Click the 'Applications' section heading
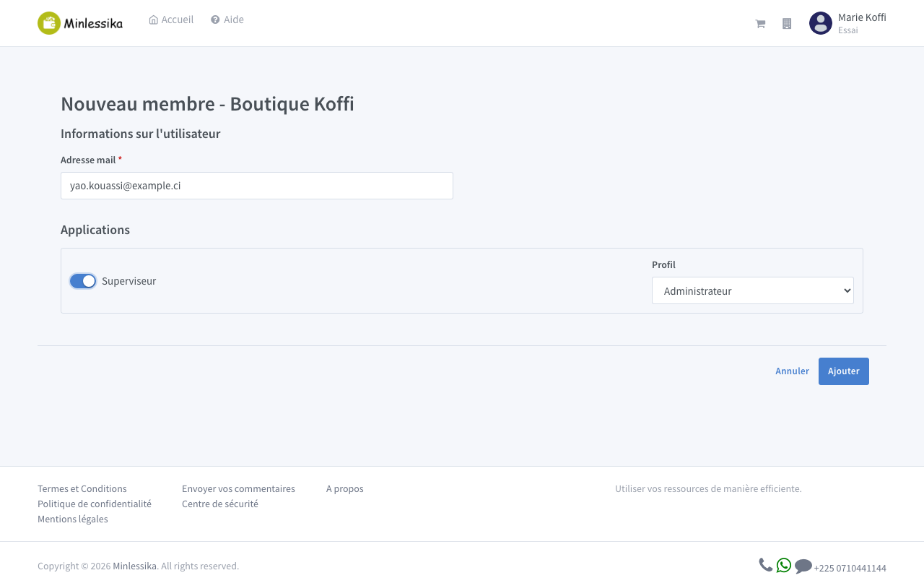This screenshot has height=578, width=924. [95, 230]
